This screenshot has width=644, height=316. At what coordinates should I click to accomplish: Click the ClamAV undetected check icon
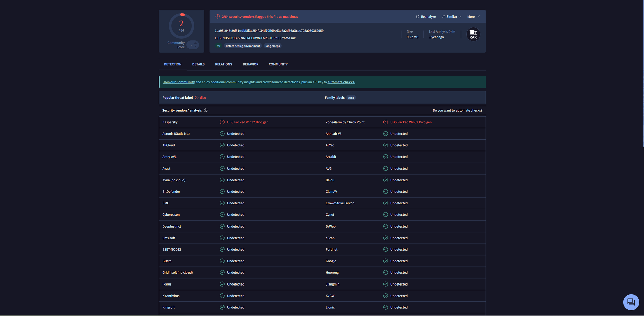coord(386,192)
